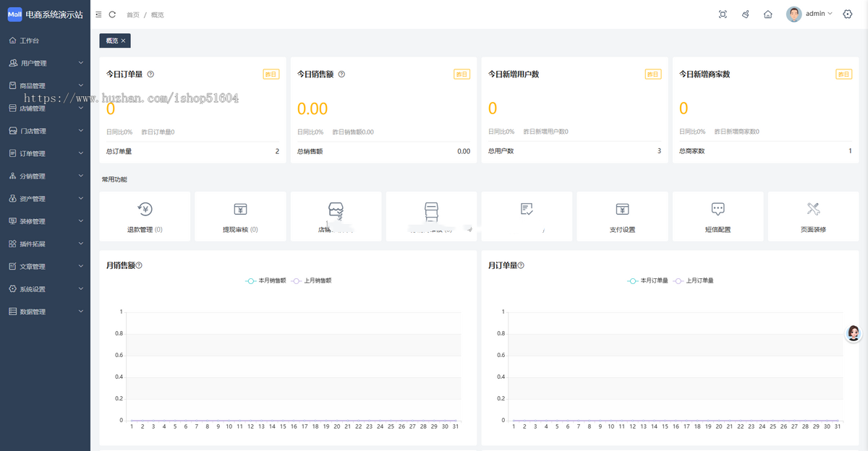Click help icon beside 月销售额
Screen dimensions: 868x451
click(x=139, y=265)
